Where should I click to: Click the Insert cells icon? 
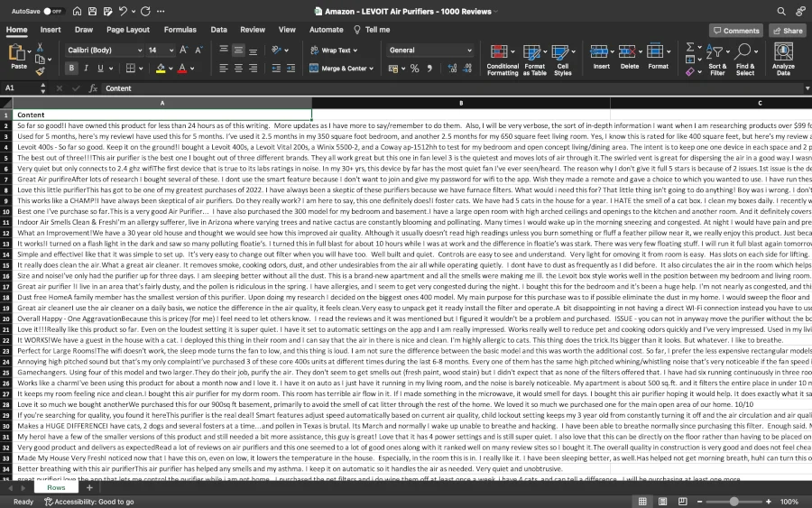pos(600,51)
